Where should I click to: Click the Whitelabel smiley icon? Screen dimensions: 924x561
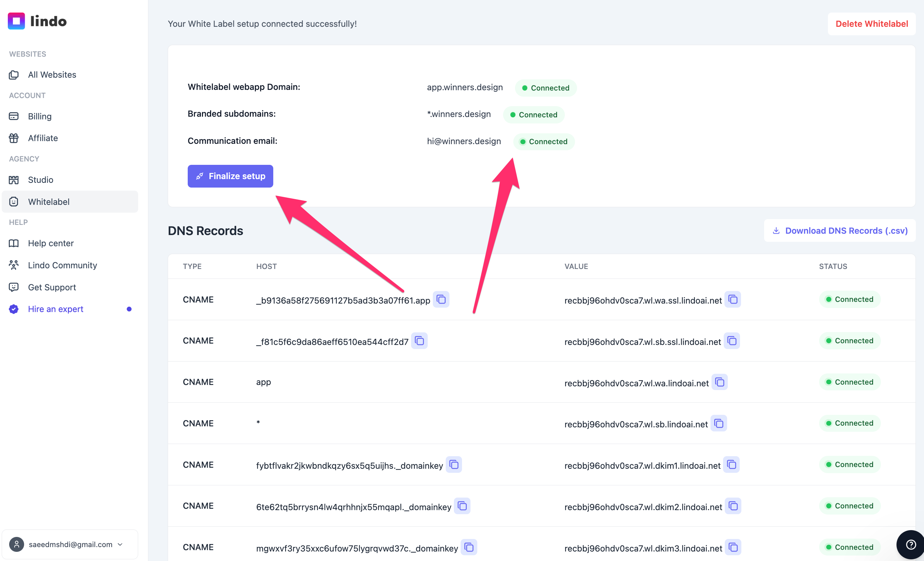14,202
